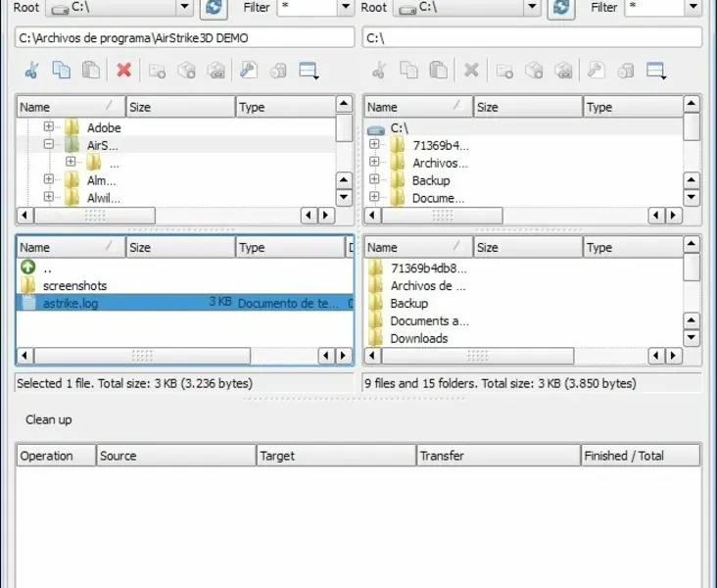The width and height of the screenshot is (717, 588).
Task: Sort by Name in the left file list
Action: click(x=71, y=248)
